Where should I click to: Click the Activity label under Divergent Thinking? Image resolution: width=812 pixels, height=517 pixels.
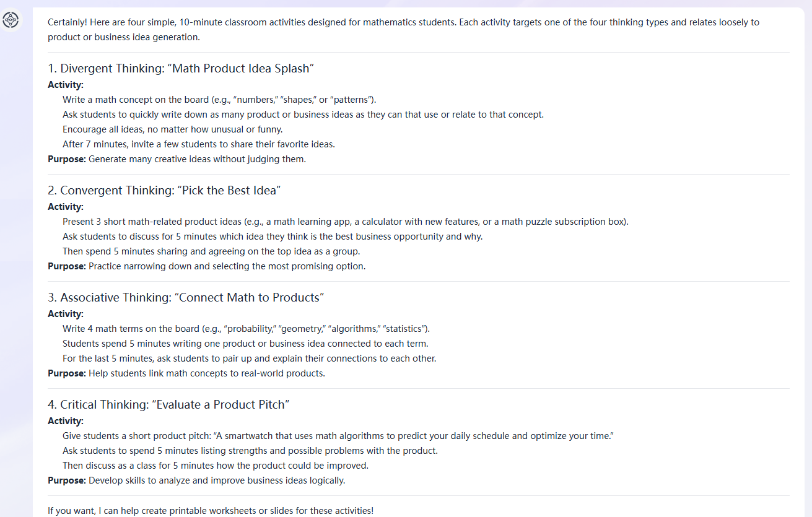pos(66,85)
